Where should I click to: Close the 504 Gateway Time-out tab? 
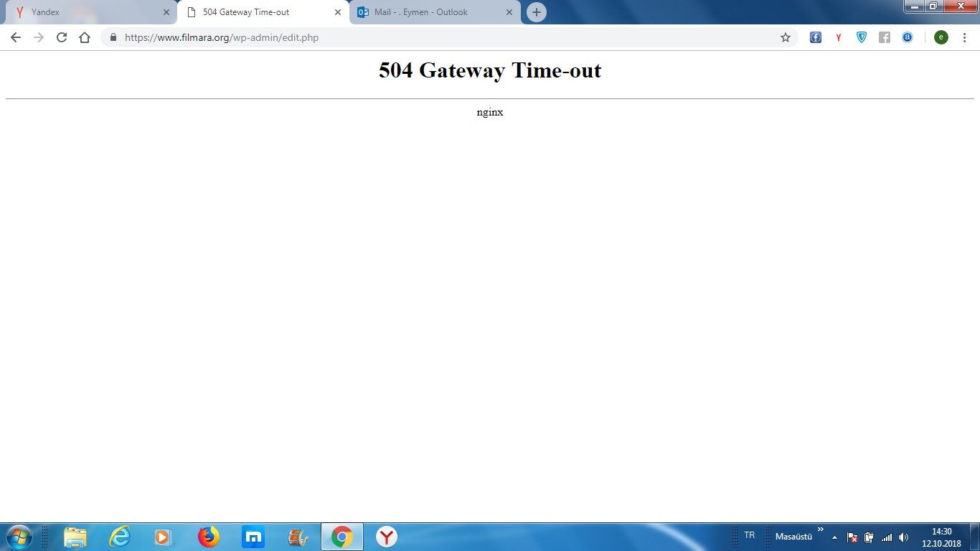coord(338,12)
